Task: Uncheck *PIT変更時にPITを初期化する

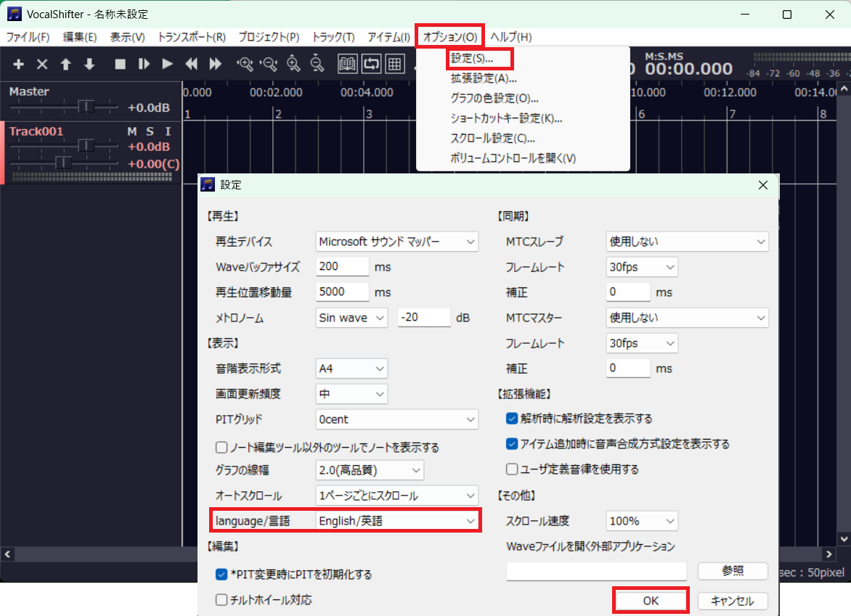Action: click(x=221, y=574)
